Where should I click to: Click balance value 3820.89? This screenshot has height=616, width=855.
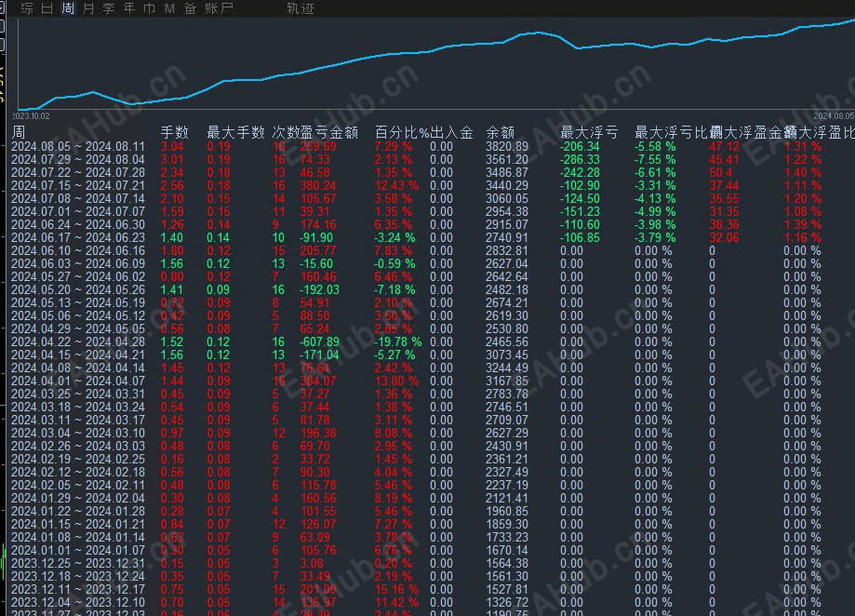[507, 147]
